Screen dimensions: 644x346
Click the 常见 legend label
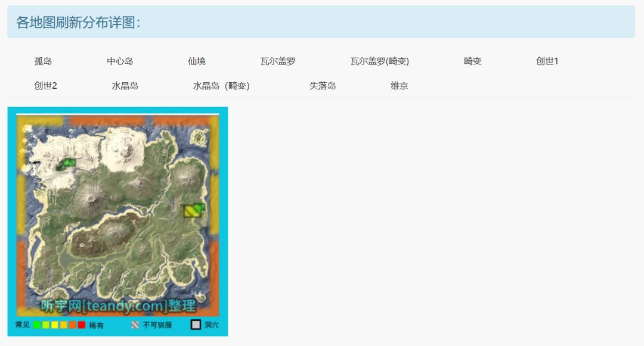(22, 325)
